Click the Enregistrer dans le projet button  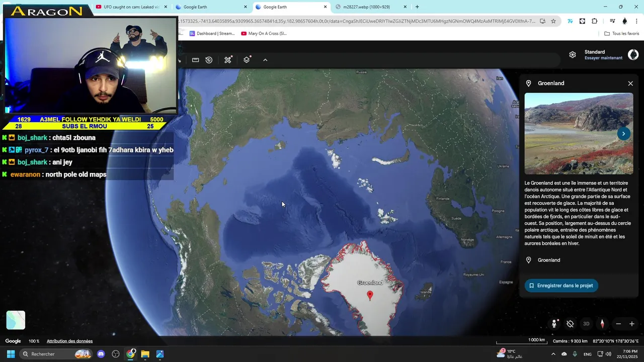point(561,286)
